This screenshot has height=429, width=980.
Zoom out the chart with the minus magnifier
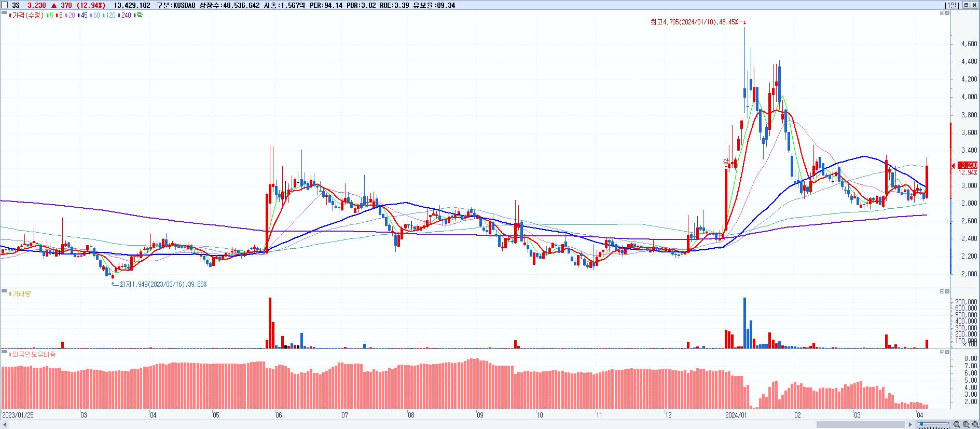coord(957,424)
